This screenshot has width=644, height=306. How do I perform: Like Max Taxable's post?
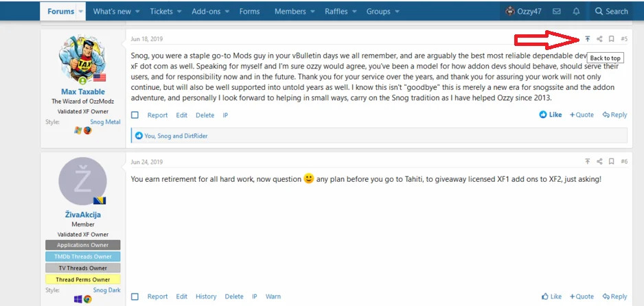[x=551, y=115]
